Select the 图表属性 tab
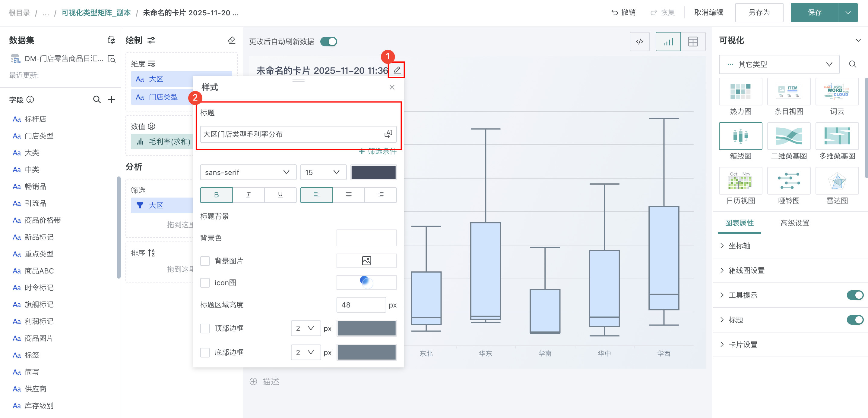The width and height of the screenshot is (868, 418). click(x=739, y=223)
